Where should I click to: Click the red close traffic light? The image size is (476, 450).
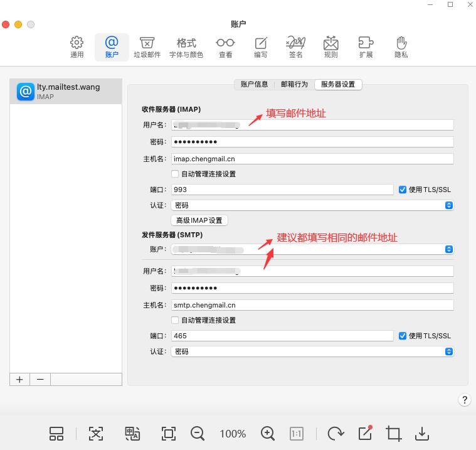[x=6, y=24]
